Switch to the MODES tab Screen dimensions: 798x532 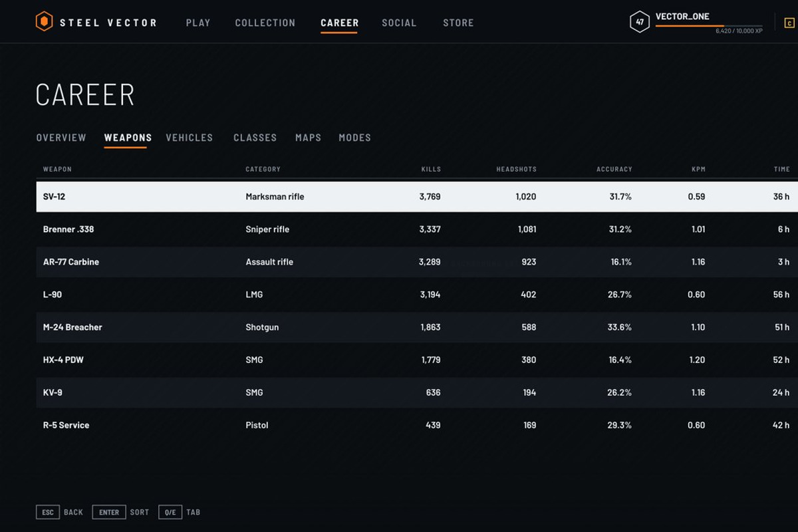pyautogui.click(x=354, y=138)
